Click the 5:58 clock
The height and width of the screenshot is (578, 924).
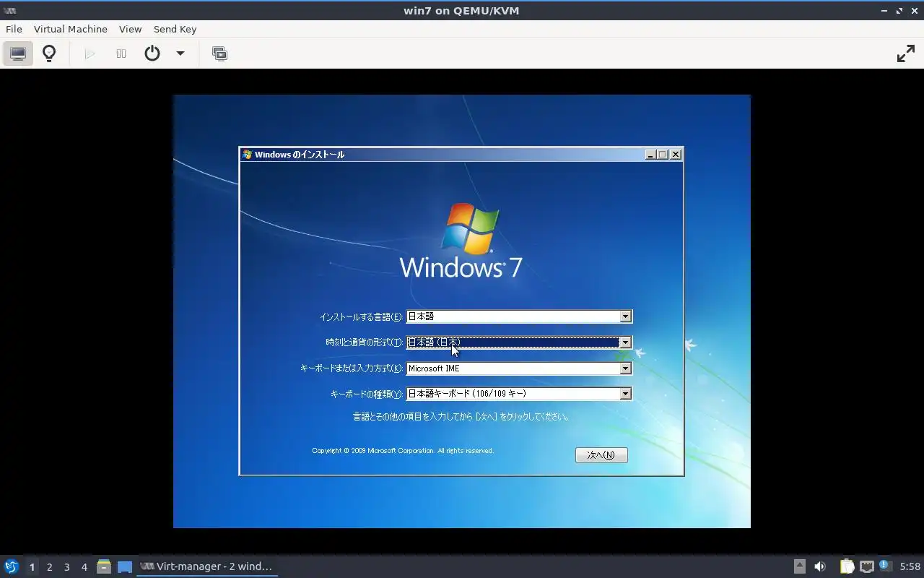(910, 566)
